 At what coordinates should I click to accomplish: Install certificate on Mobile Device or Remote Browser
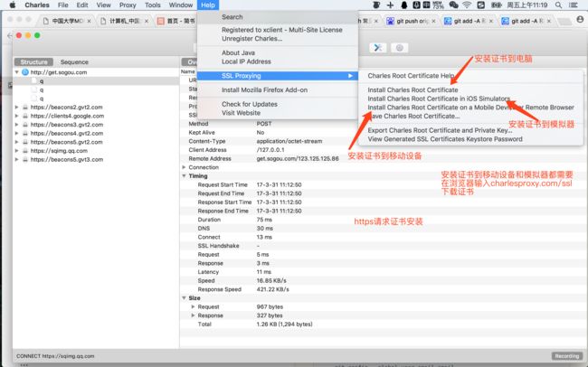pos(470,108)
